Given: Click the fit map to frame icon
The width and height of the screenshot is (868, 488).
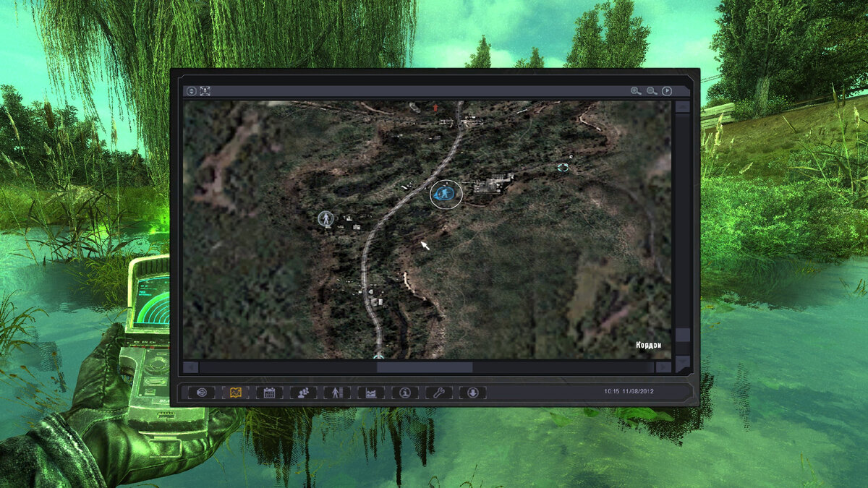Looking at the screenshot, I should point(205,91).
